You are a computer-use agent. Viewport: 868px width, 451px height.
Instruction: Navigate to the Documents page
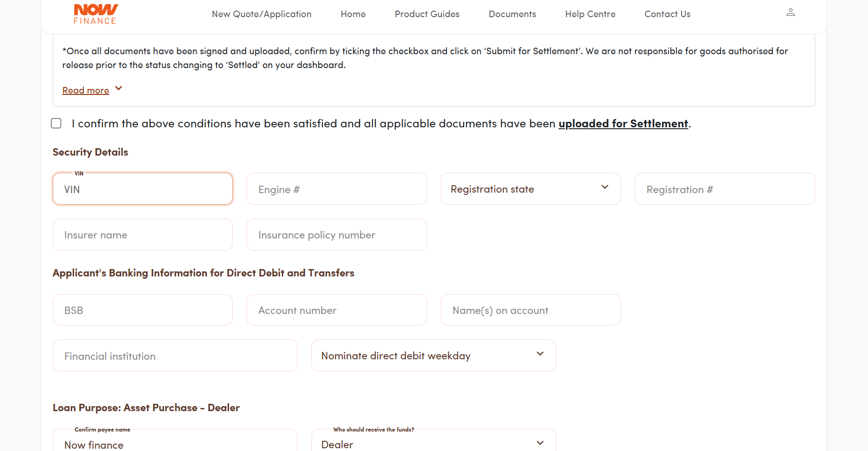(x=512, y=14)
